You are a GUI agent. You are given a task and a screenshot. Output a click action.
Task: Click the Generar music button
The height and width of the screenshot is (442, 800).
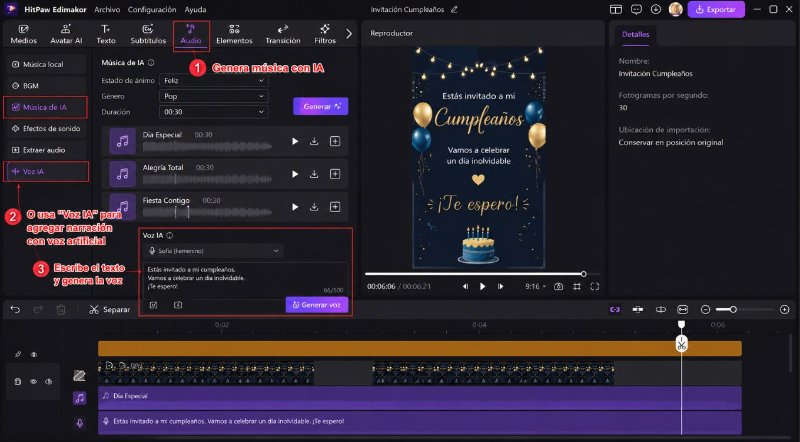320,106
